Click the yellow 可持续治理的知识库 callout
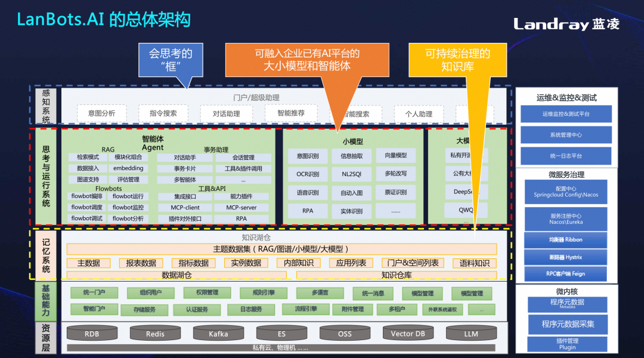This screenshot has width=644, height=358. coord(457,60)
